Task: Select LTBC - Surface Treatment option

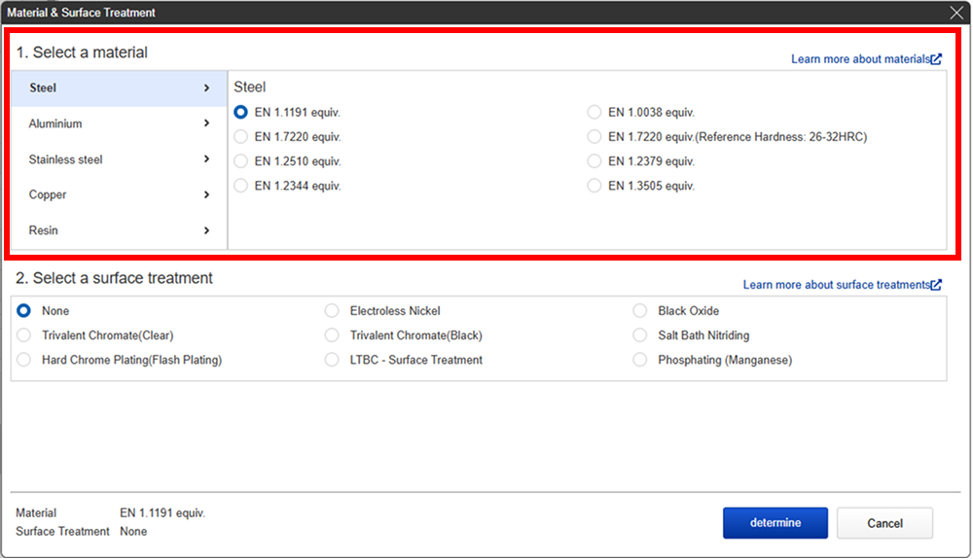Action: [332, 361]
